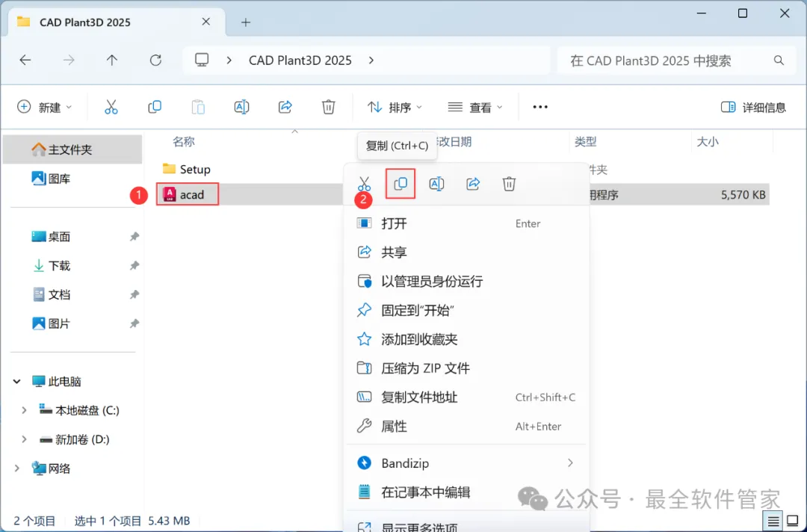Screen dimensions: 807x532
Task: Click the toolbar Delete trash icon
Action: click(328, 107)
